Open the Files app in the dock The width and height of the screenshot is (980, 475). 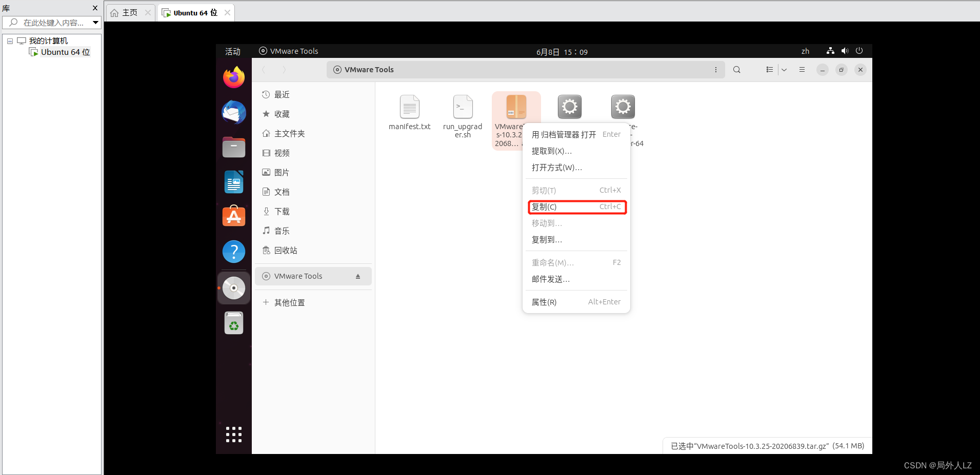coord(234,147)
